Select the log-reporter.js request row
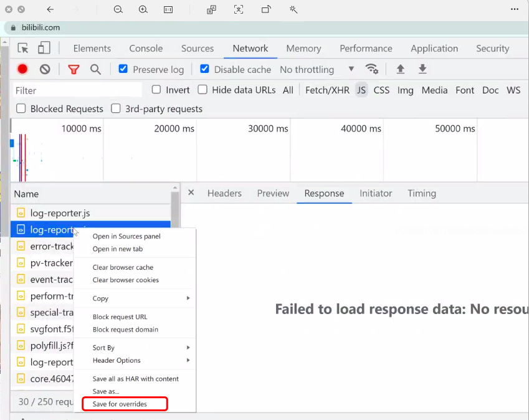The image size is (529, 420). (90, 213)
